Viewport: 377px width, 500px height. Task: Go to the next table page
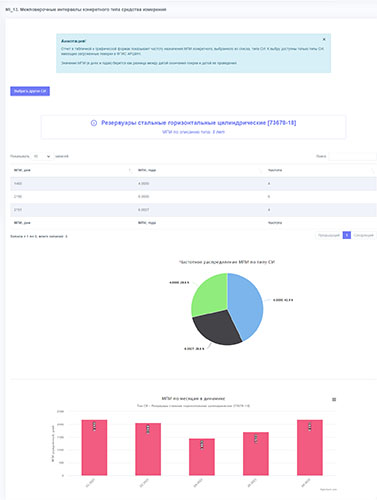[x=363, y=235]
